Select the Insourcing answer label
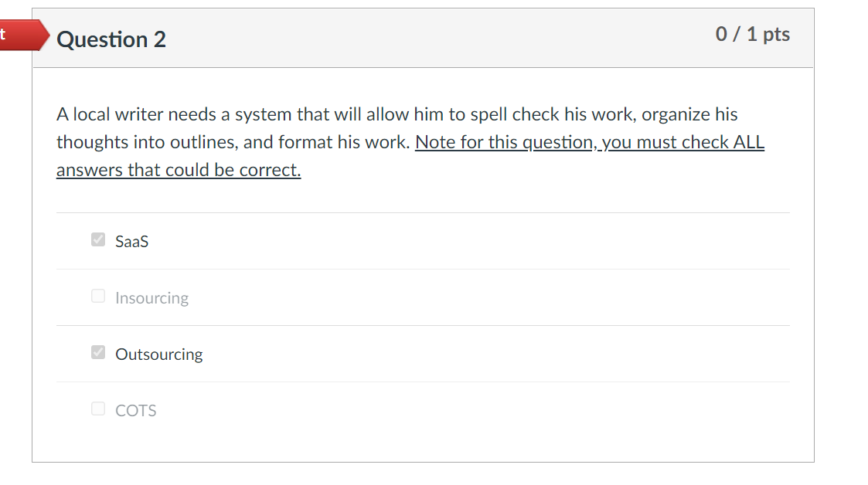This screenshot has width=868, height=485. (x=151, y=297)
